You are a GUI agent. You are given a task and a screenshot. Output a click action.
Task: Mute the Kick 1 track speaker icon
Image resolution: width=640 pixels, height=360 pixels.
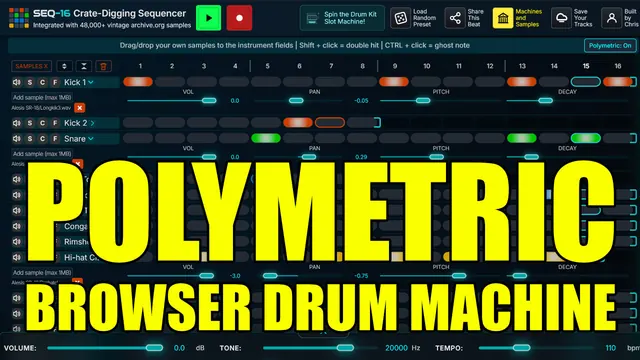[17, 82]
